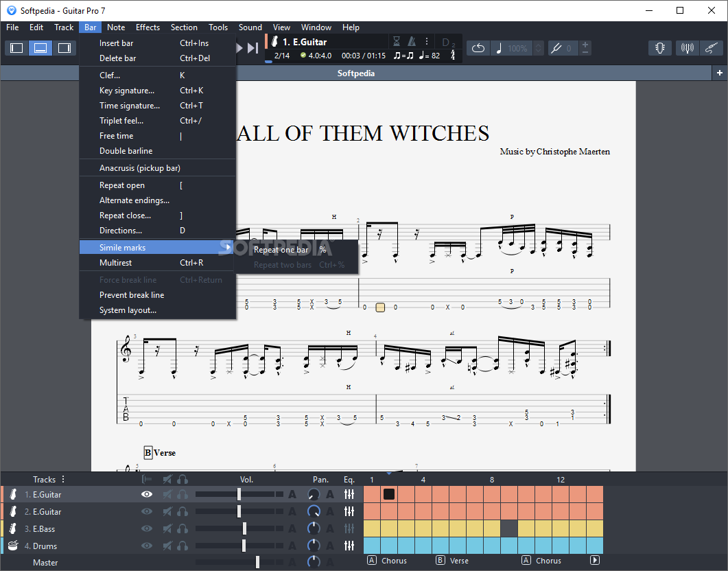Solo the 4. Drums track headphones
The width and height of the screenshot is (728, 571).
pos(183,546)
